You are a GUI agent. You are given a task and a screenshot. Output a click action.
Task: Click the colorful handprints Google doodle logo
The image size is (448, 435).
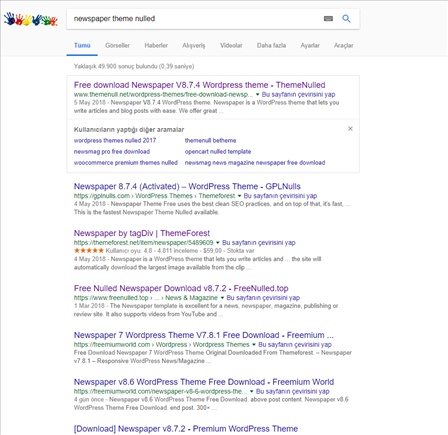click(31, 20)
